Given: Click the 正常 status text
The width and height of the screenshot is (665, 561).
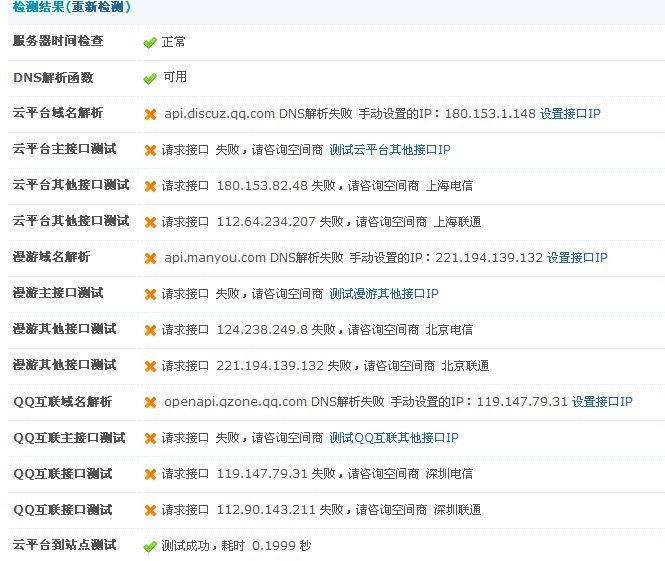Looking at the screenshot, I should tap(173, 42).
